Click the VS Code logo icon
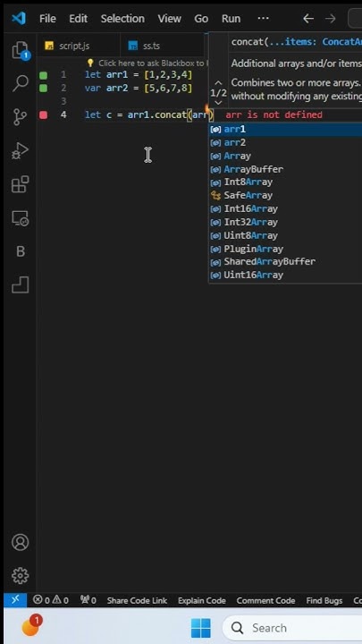The width and height of the screenshot is (362, 644). tap(19, 18)
